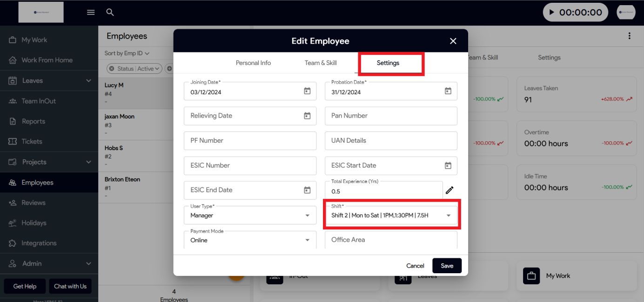Open the Probation Date calendar icon
Image resolution: width=644 pixels, height=302 pixels.
pyautogui.click(x=448, y=91)
